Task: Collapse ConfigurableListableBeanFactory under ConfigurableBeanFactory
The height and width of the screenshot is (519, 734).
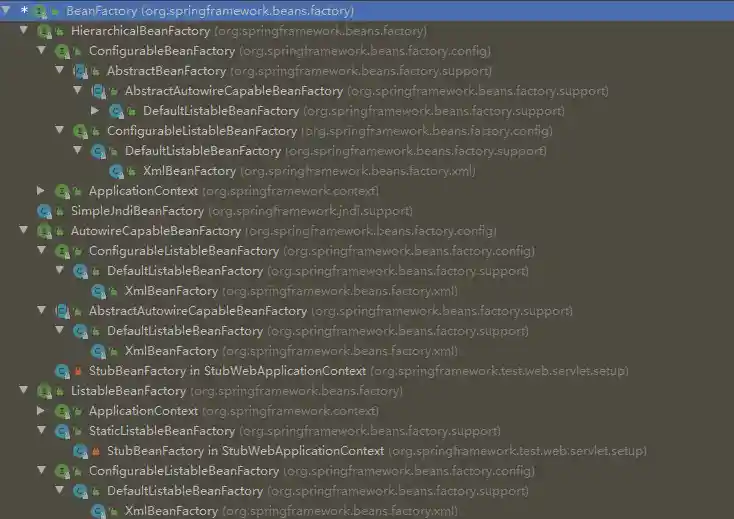Action: [x=59, y=130]
